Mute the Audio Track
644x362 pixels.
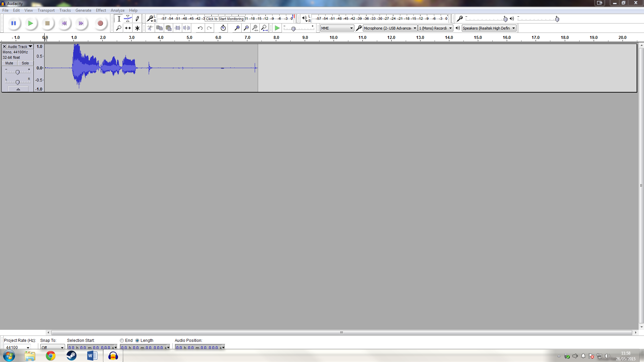[x=9, y=63]
